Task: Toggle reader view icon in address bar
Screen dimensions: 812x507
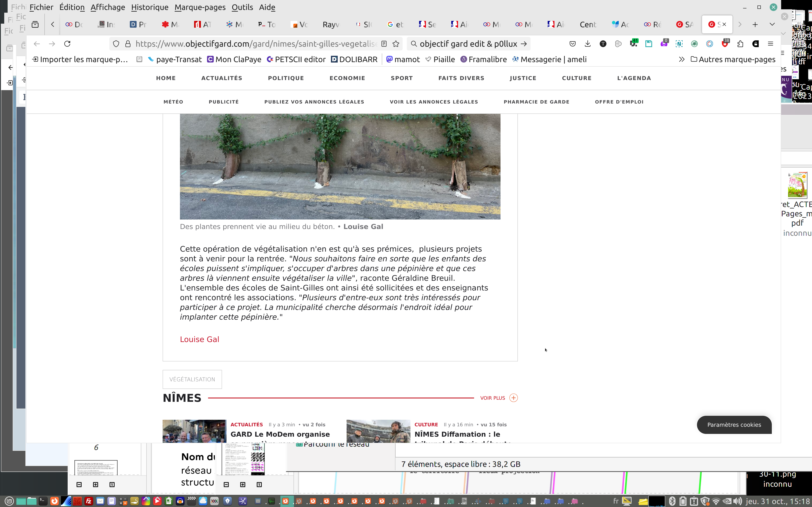Action: (384, 44)
